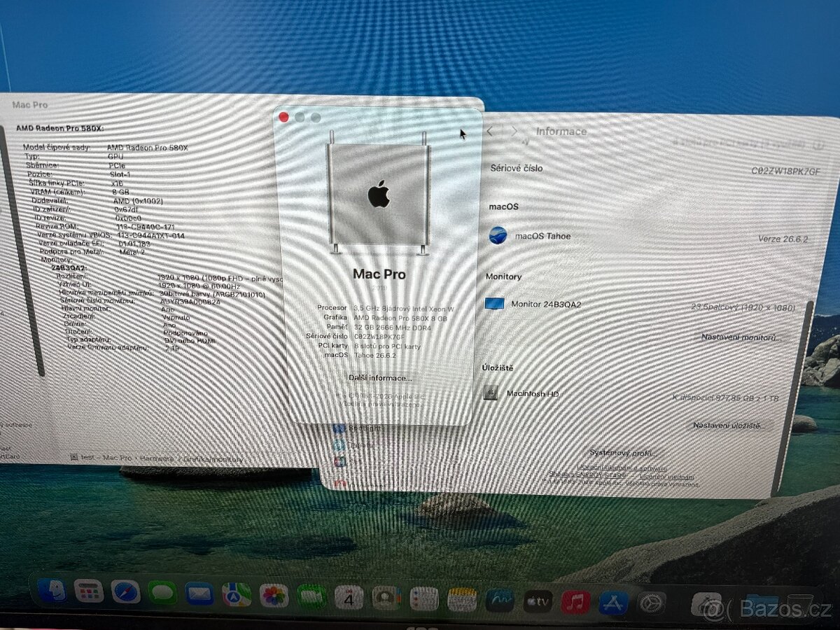Click the Úložiště section heading
840x630 pixels.
[x=498, y=367]
